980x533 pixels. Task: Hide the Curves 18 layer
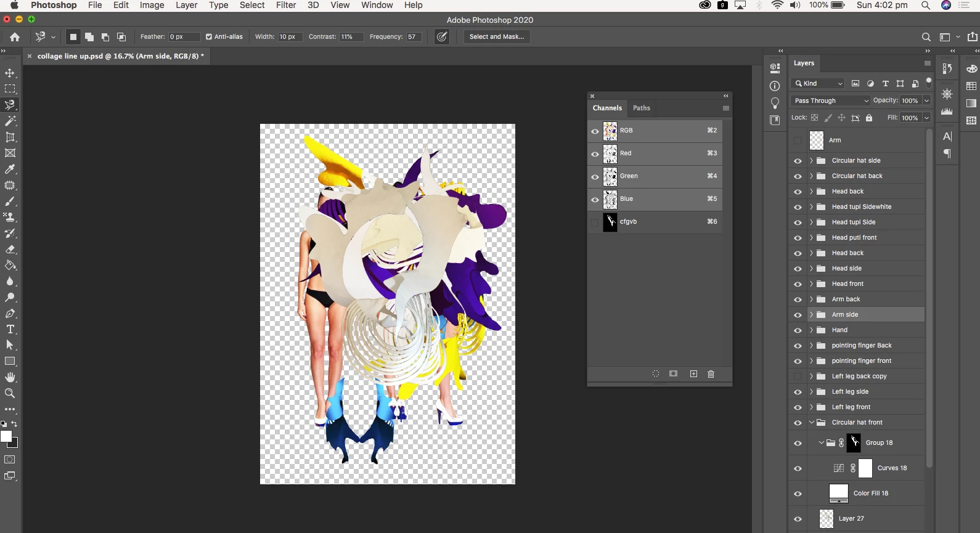click(798, 468)
